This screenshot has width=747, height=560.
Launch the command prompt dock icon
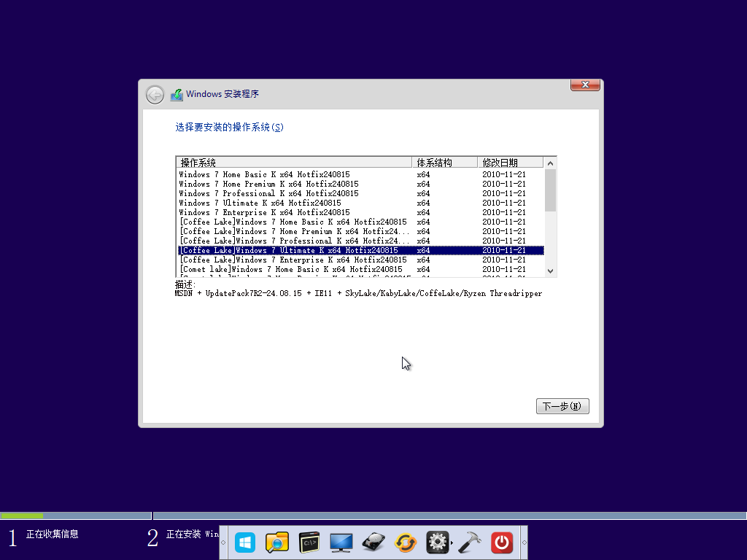(x=309, y=542)
